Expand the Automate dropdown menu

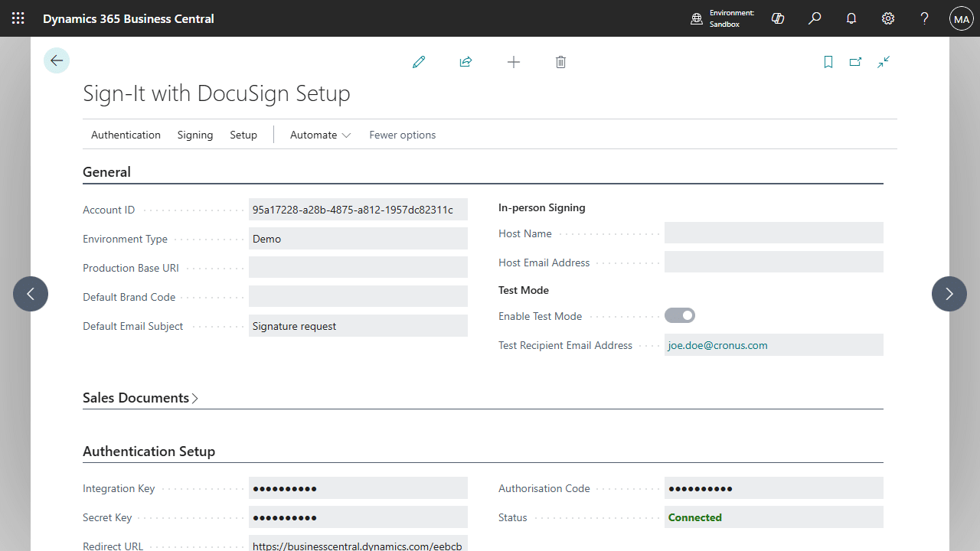coord(320,135)
